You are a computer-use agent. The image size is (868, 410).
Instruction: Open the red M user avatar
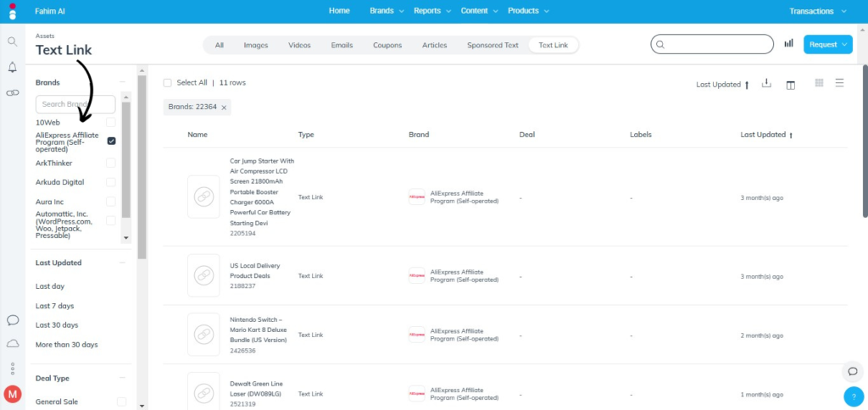click(x=12, y=395)
